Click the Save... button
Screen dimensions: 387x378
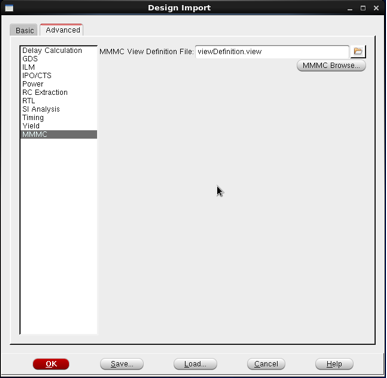click(122, 364)
